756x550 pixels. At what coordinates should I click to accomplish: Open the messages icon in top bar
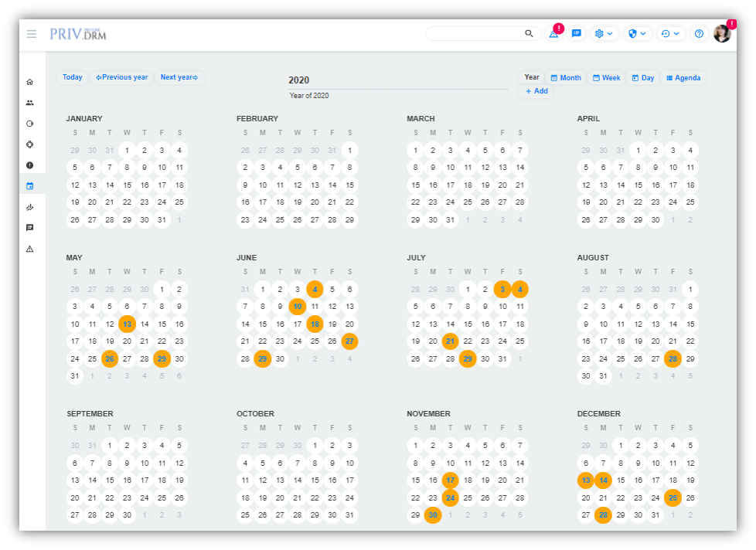[576, 34]
